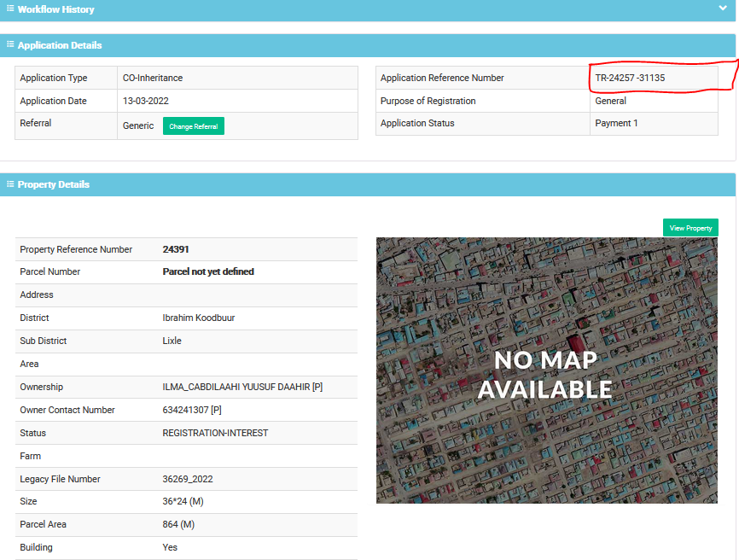Click the application date 13-03-2022
Screen dimensions: 739x560
146,101
